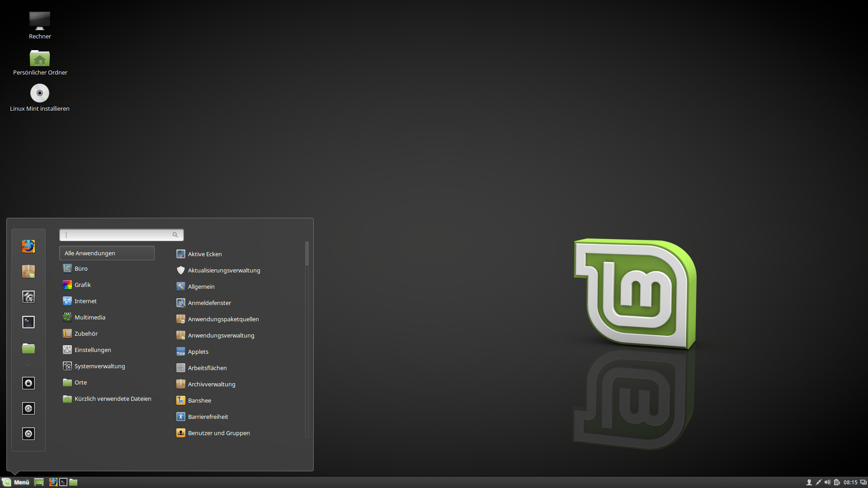Open the file manager icon in sidebar

28,348
